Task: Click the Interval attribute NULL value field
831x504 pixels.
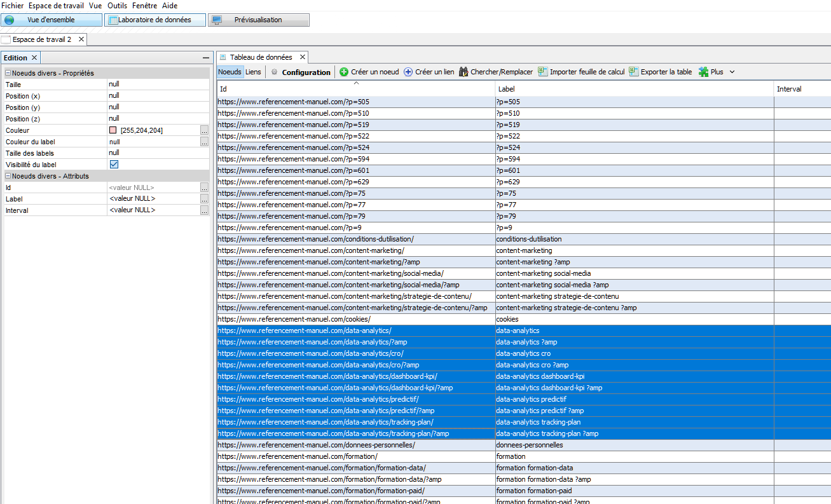Action: (x=153, y=210)
